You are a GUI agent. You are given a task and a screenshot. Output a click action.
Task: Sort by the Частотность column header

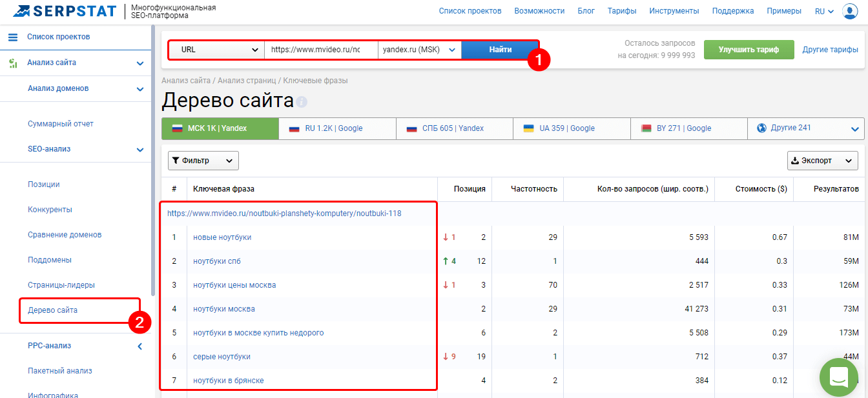(534, 189)
